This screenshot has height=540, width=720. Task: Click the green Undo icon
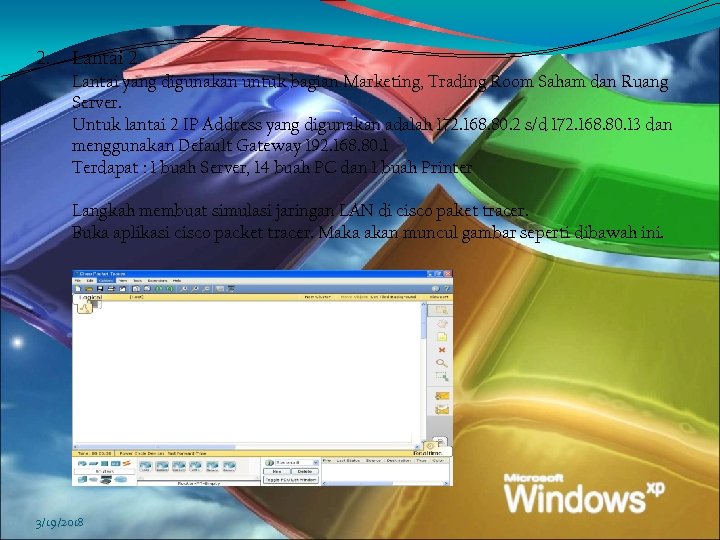coord(159,289)
